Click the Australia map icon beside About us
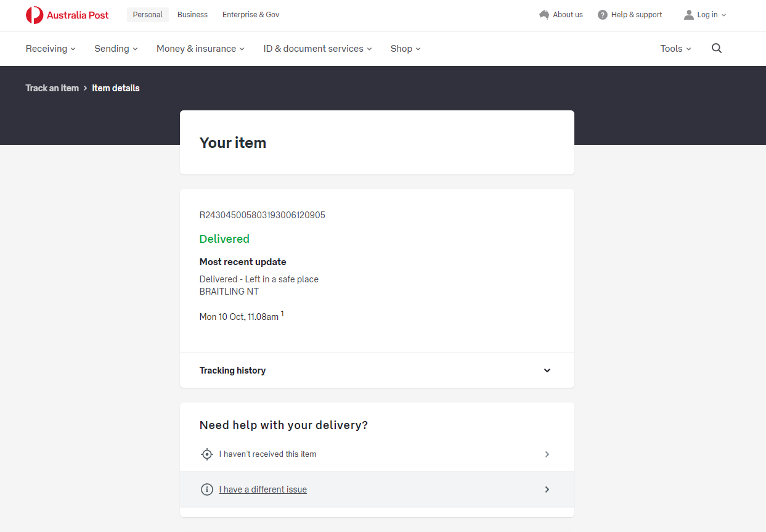The width and height of the screenshot is (766, 532). coord(544,15)
